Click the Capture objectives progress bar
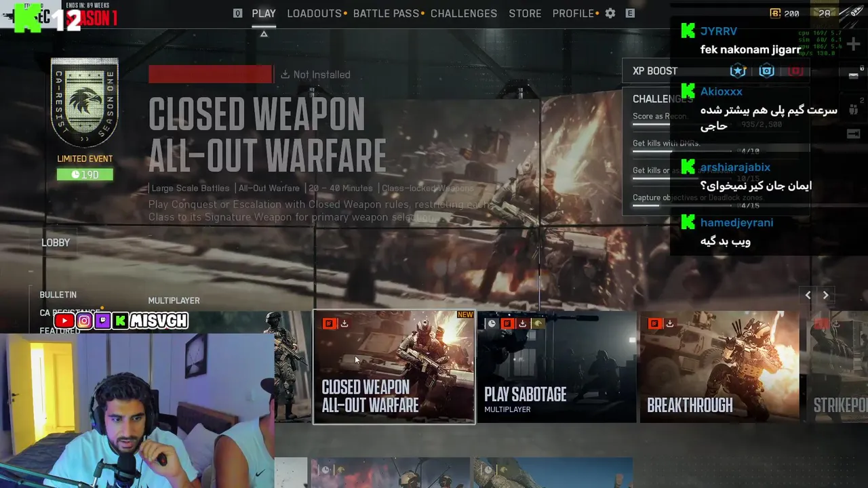 (682, 205)
